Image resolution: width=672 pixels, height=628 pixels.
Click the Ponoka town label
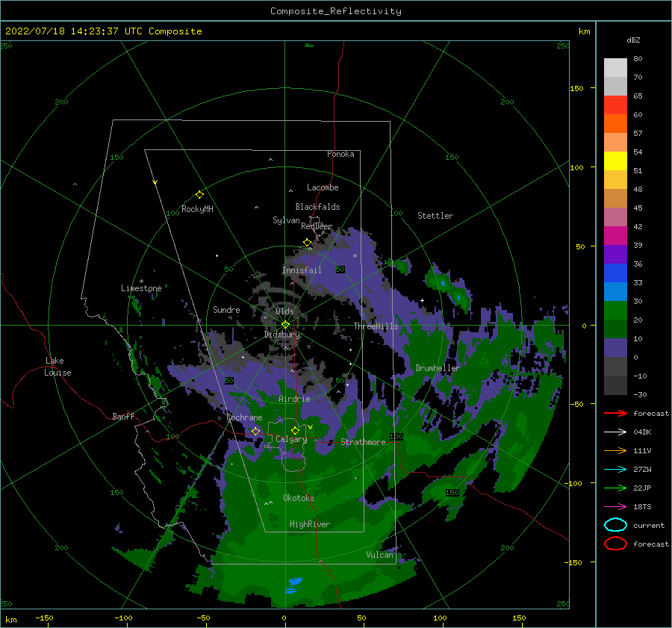[x=340, y=154]
